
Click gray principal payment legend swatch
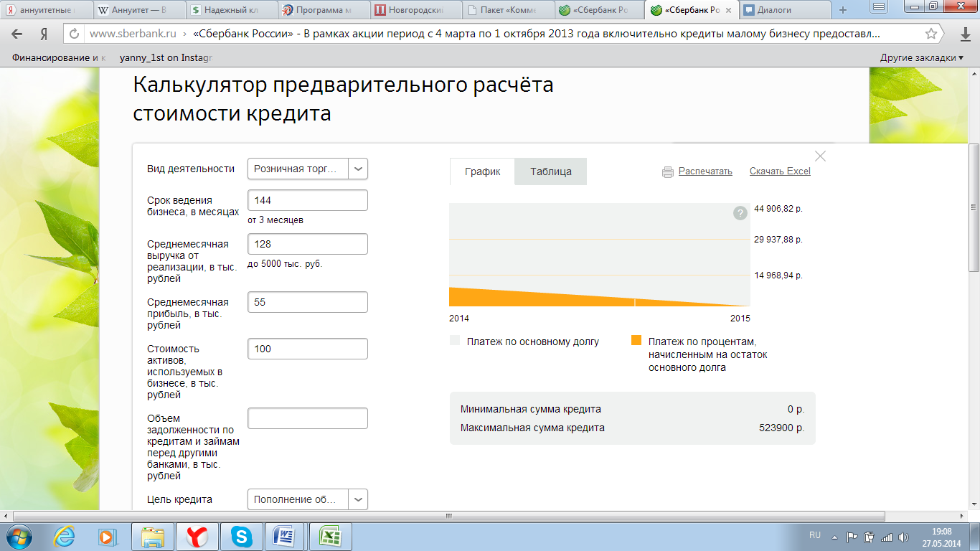pyautogui.click(x=454, y=341)
